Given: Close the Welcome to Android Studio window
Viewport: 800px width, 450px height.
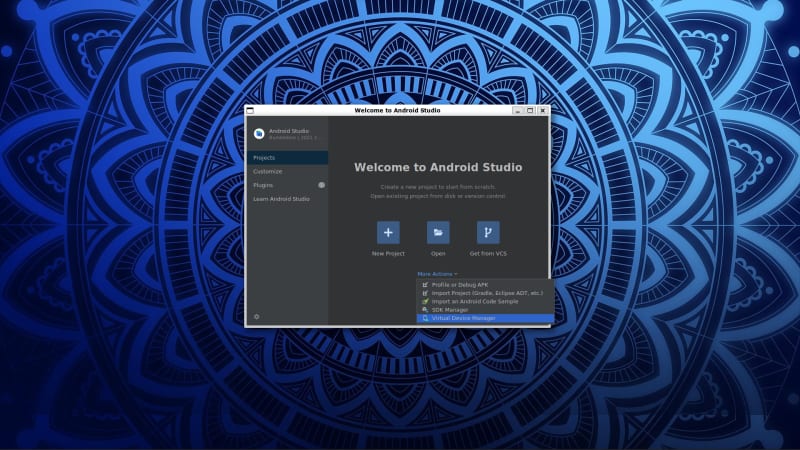Looking at the screenshot, I should pos(543,110).
